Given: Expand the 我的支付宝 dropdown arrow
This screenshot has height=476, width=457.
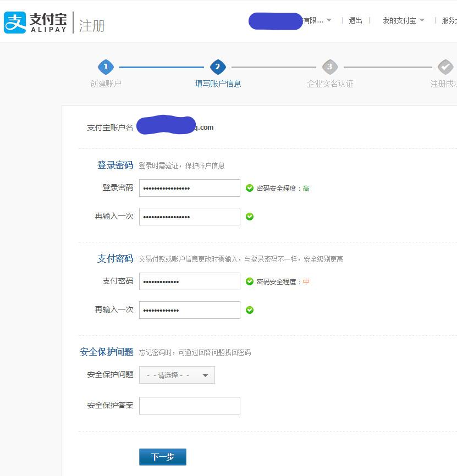Looking at the screenshot, I should coord(424,20).
